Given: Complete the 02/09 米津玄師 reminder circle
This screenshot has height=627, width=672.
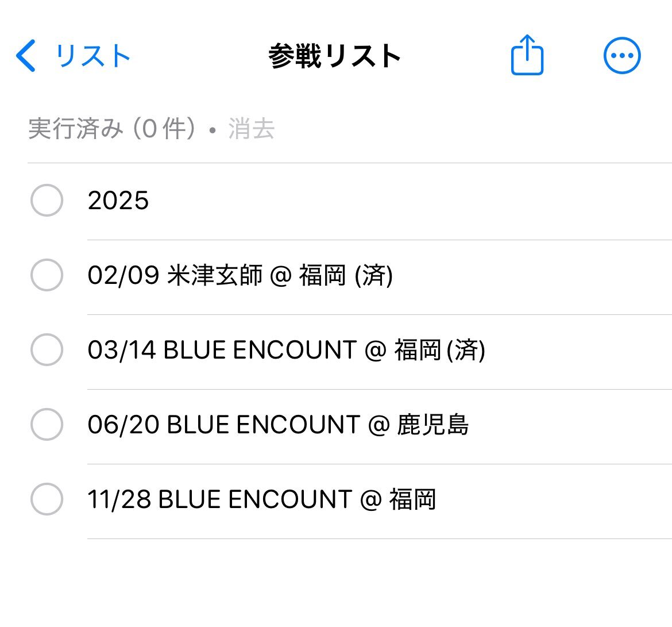Looking at the screenshot, I should 47,275.
